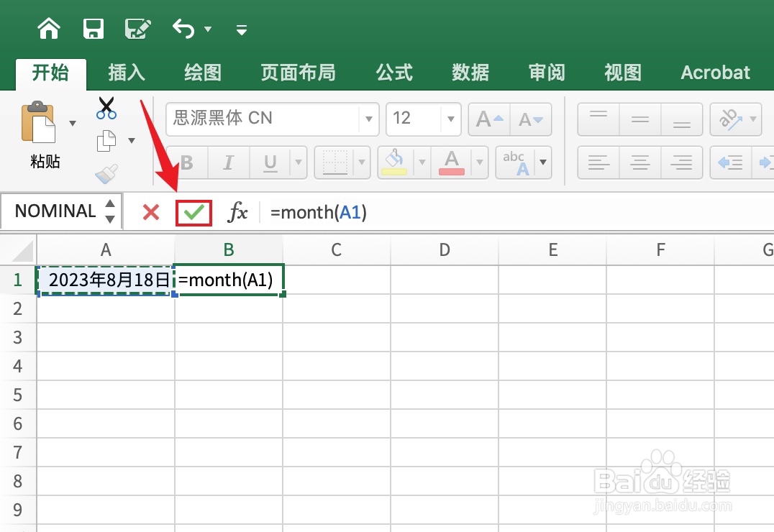Open the customize quick access toolbar menu
Image resolution: width=774 pixels, height=532 pixels.
coord(242,30)
